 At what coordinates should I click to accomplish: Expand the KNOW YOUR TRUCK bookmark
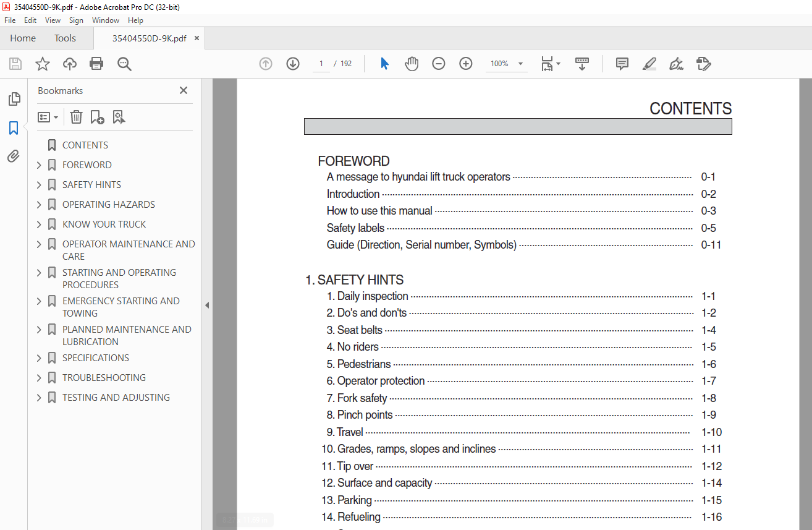40,224
